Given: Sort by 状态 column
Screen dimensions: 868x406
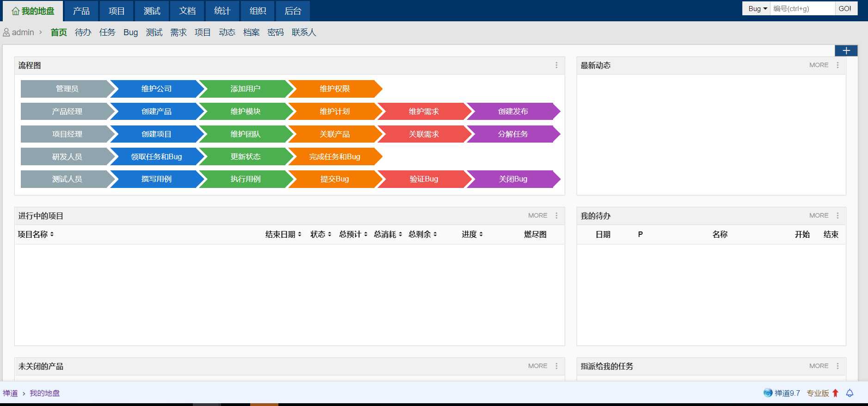Looking at the screenshot, I should coord(320,234).
